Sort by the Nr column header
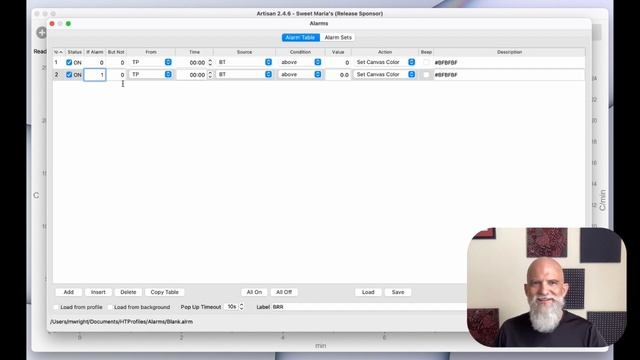Viewport: 640px width, 360px height. tap(59, 52)
